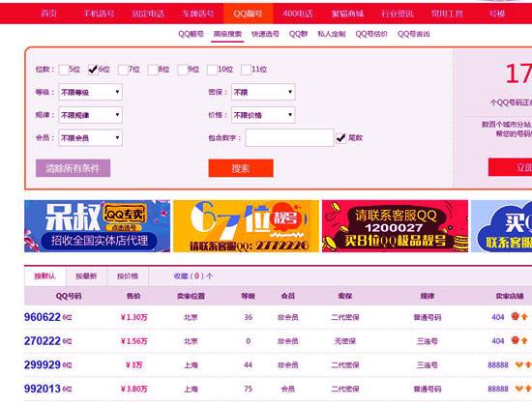Open the 等级 dropdown showing 不限等级
Viewport: 532px width, 406px height.
point(90,92)
